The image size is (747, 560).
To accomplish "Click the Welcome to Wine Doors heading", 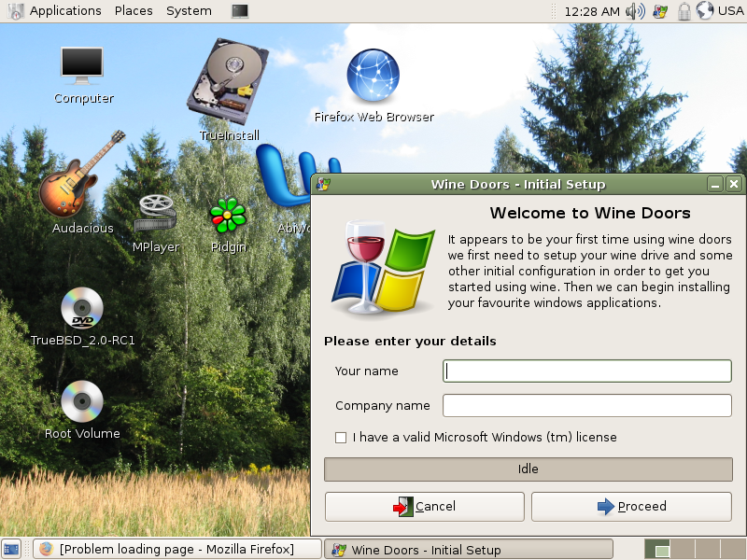I will click(x=590, y=213).
